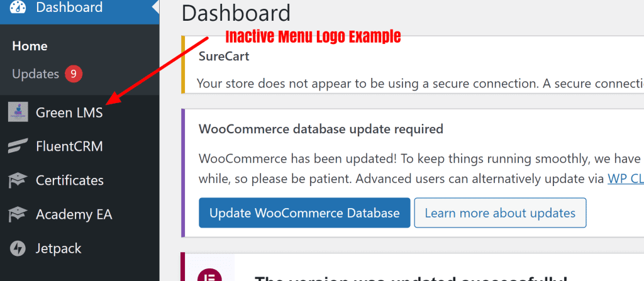Click the Elementor logo in the bottom notice
Image resolution: width=644 pixels, height=281 pixels.
tap(207, 276)
